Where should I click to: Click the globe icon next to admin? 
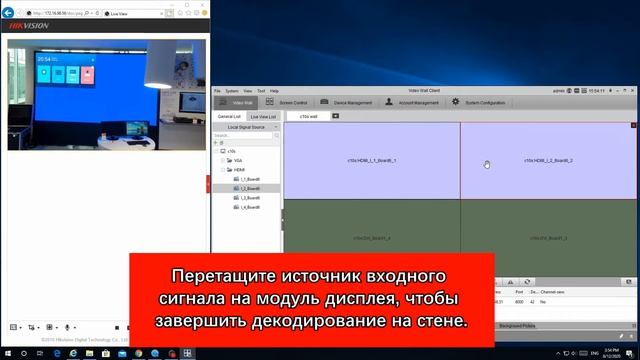tap(569, 91)
